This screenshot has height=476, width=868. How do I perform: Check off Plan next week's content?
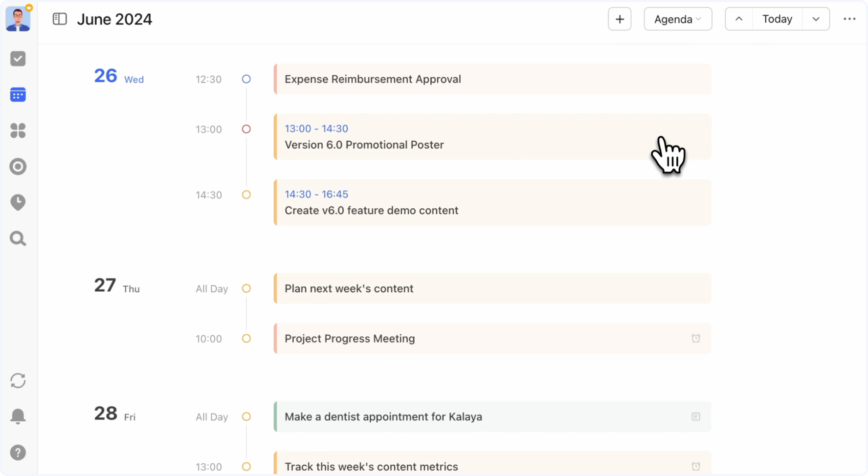pos(246,288)
